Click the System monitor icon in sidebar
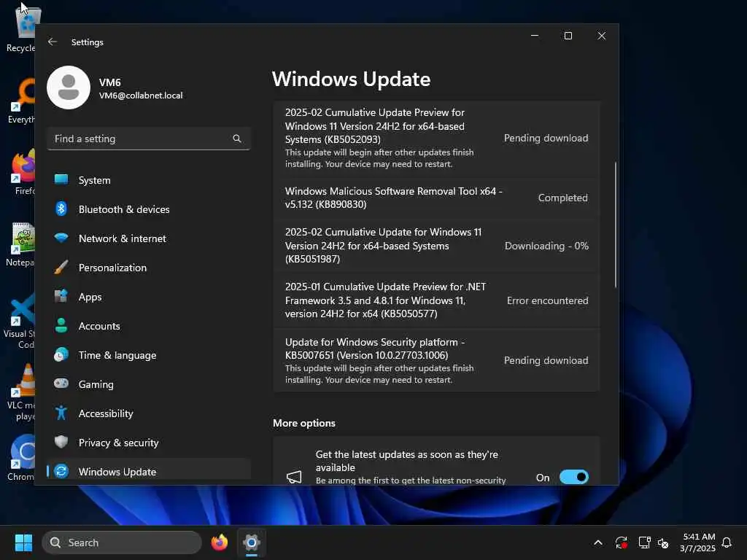The image size is (747, 560). click(x=61, y=179)
